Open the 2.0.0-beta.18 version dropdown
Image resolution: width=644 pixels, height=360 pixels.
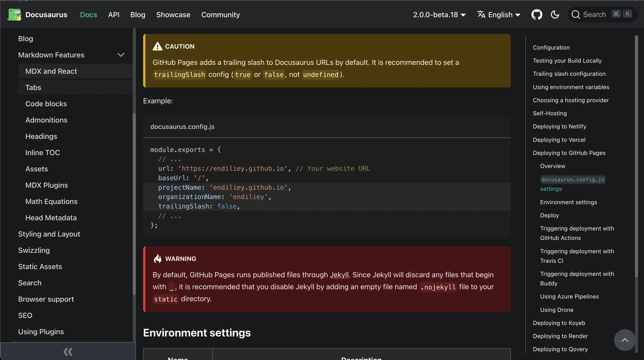click(439, 15)
